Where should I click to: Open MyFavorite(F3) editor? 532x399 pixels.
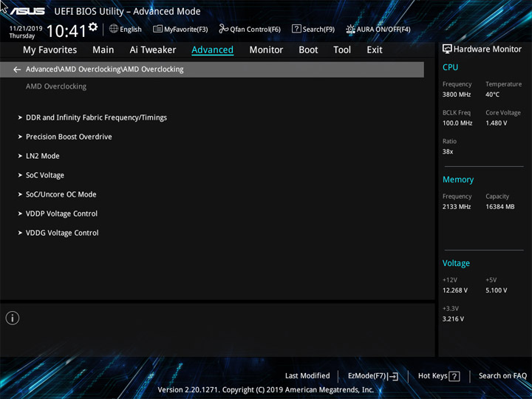(x=186, y=30)
